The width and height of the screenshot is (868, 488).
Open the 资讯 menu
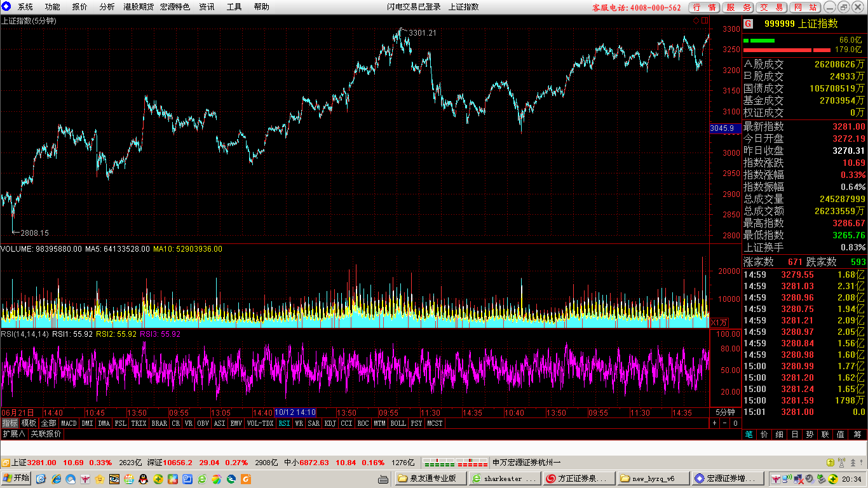[207, 7]
